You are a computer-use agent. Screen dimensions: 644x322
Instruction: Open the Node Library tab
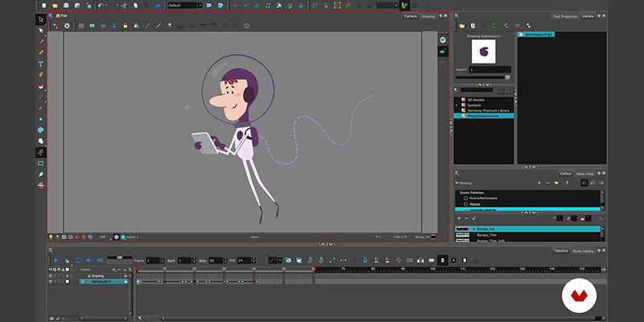(583, 251)
